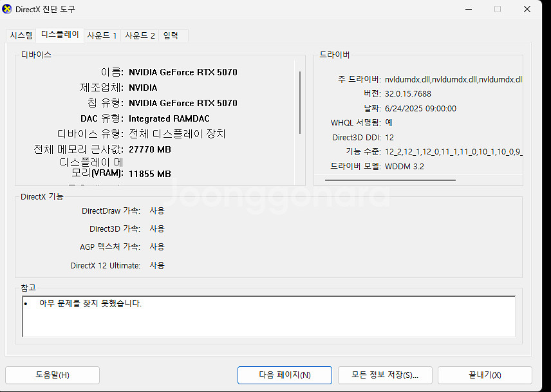Click the 모든 정보 저장(S) button

pyautogui.click(x=385, y=375)
